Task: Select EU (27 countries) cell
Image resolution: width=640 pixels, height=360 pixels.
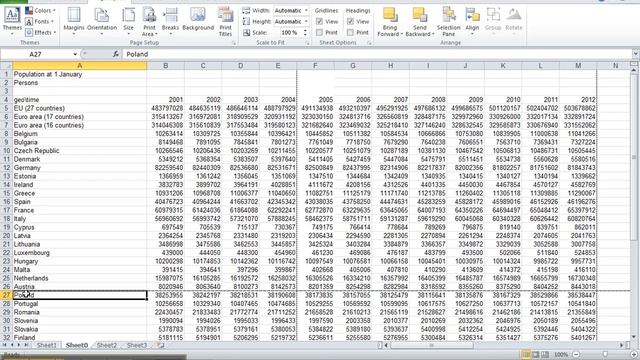Action: (80, 108)
